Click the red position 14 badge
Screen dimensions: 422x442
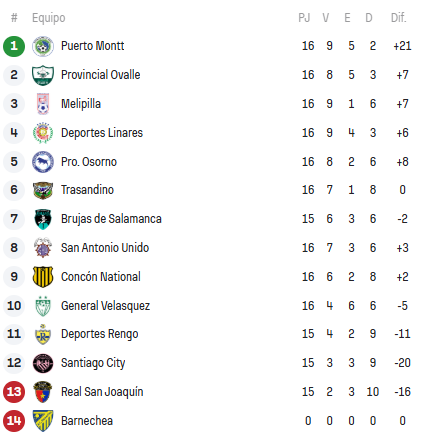[14, 421]
